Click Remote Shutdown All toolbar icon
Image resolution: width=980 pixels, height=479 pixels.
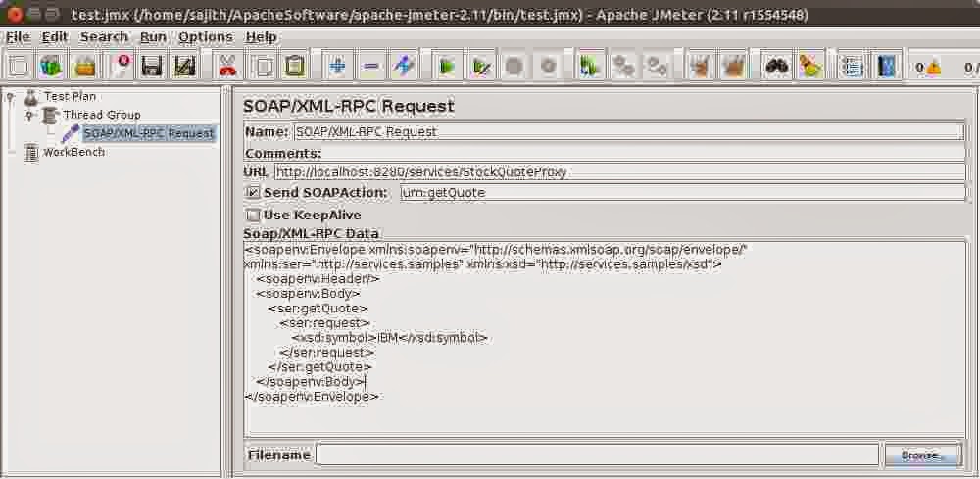pyautogui.click(x=657, y=65)
